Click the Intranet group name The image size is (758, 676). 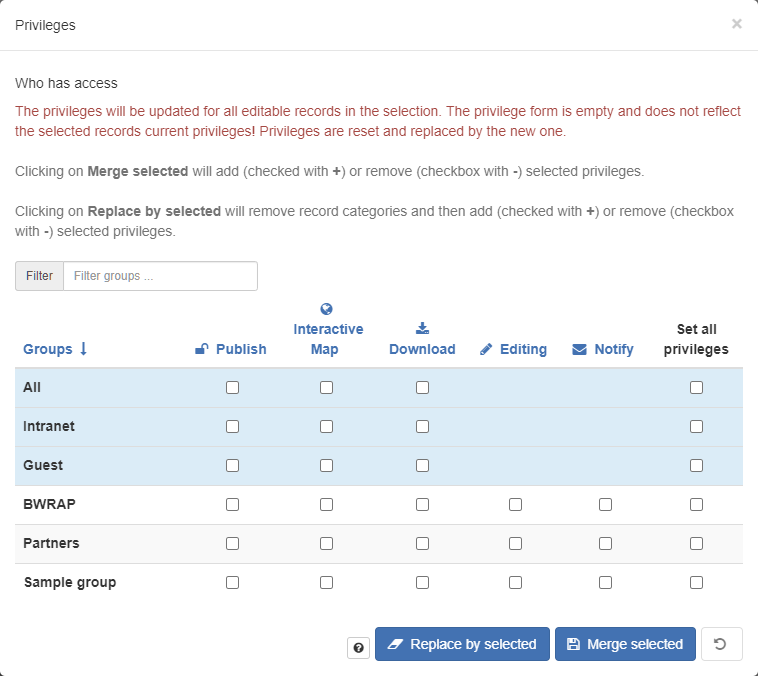coord(49,426)
